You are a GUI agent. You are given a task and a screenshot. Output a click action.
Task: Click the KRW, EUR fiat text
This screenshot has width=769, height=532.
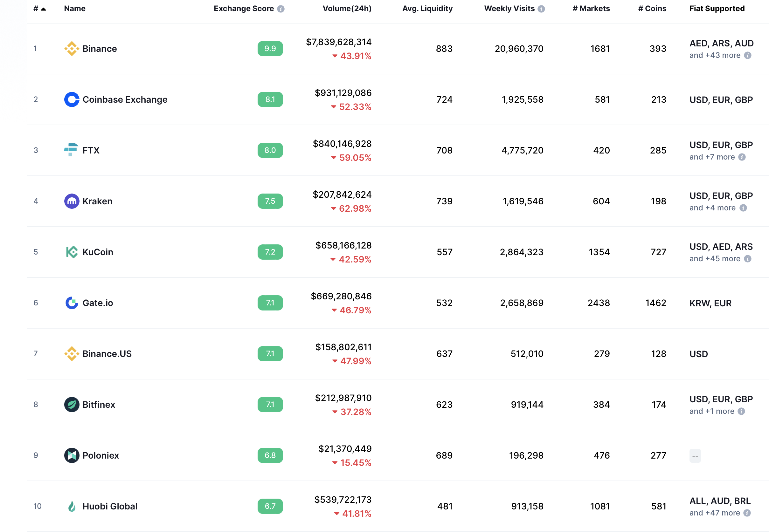coord(710,303)
